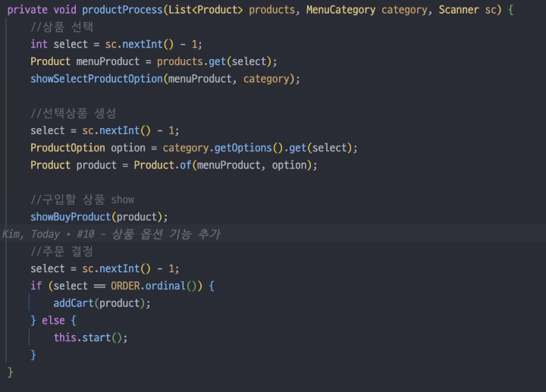Viewport: 546px width, 392px height.
Task: Click the private keyword in method signature
Action: [27, 10]
